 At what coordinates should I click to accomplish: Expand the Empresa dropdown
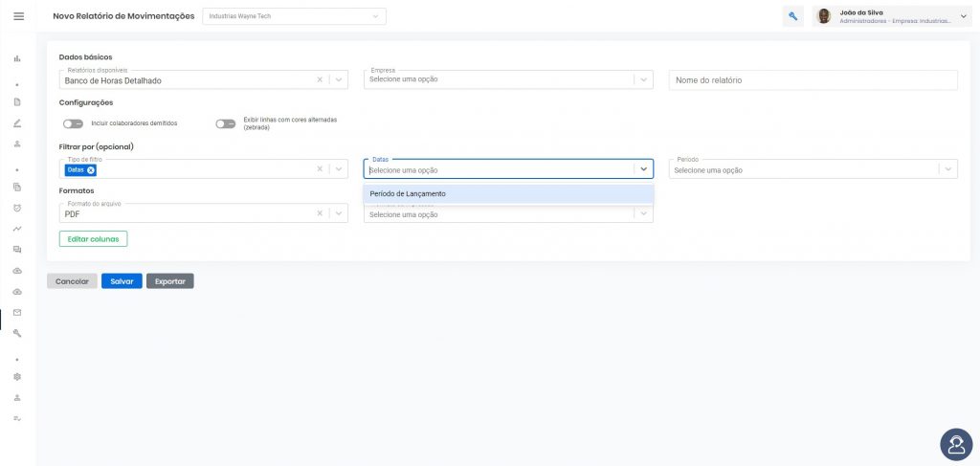point(644,80)
